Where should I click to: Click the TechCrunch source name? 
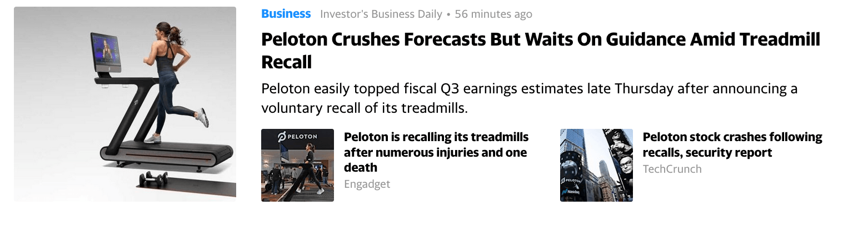(x=672, y=169)
